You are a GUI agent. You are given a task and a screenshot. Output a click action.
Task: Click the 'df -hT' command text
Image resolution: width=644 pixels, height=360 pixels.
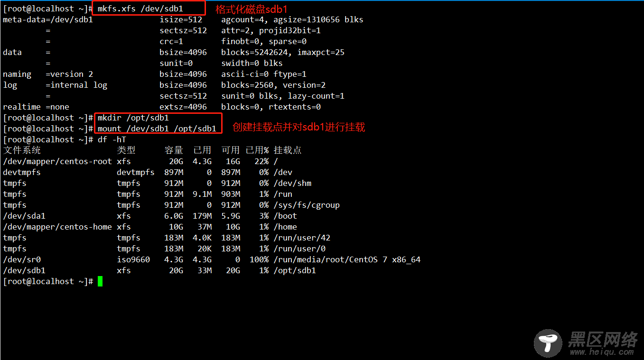click(112, 139)
